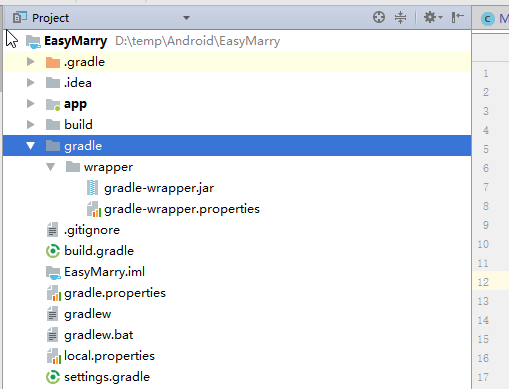Click gradle-wrapper.properties file icon
The height and width of the screenshot is (389, 509).
tap(94, 209)
